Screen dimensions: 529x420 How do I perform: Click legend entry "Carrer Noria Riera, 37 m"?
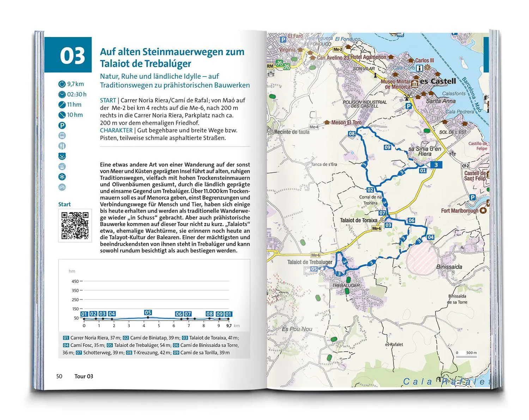point(90,338)
